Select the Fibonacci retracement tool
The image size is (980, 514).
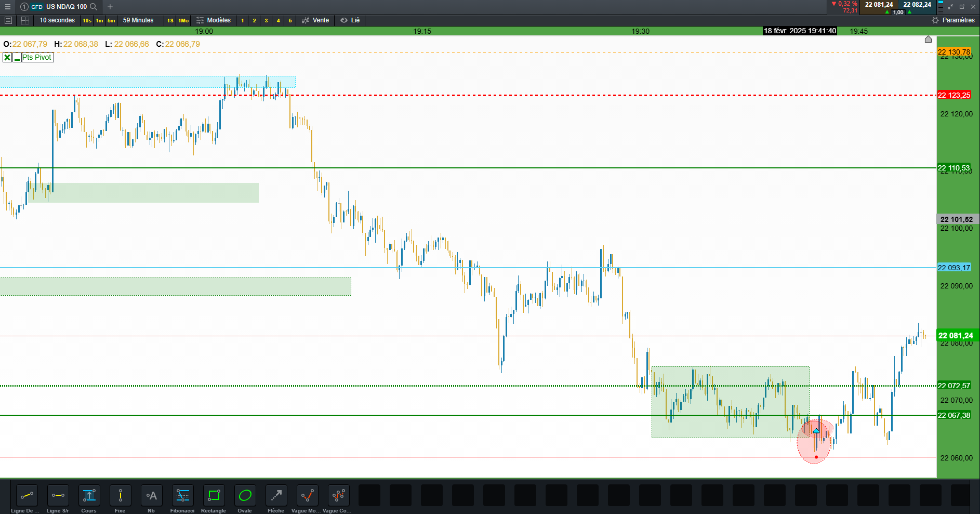pos(182,495)
